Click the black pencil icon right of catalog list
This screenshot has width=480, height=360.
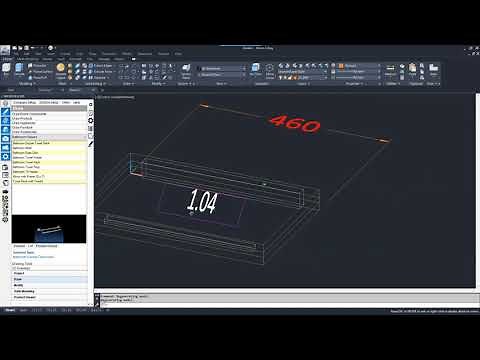pyautogui.click(x=90, y=144)
